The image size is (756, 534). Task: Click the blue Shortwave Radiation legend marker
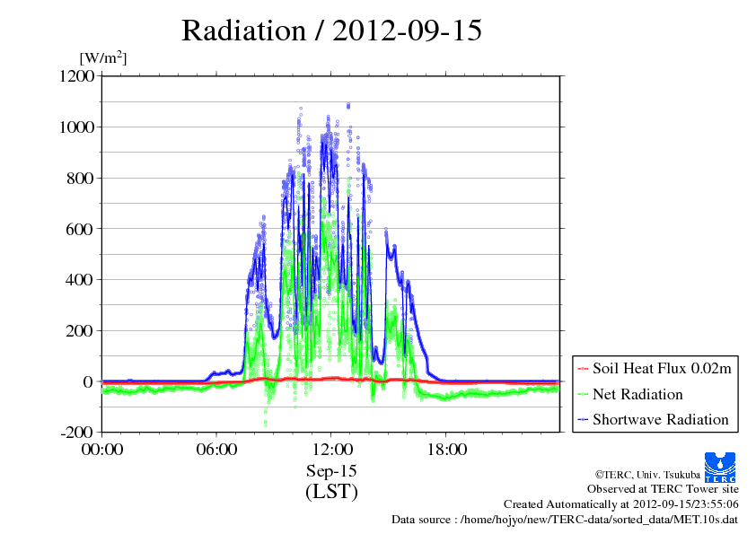583,420
